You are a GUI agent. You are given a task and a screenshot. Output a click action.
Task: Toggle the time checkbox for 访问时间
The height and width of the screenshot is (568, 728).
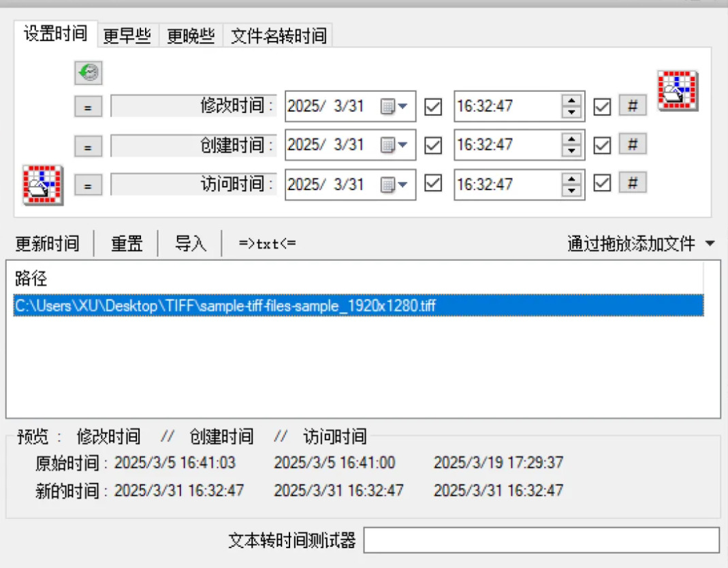coord(602,183)
